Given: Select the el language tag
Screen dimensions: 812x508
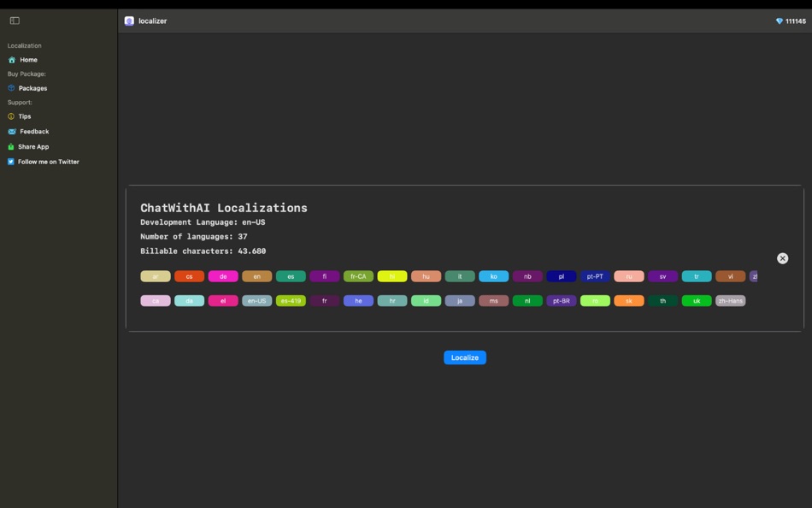Looking at the screenshot, I should point(223,301).
